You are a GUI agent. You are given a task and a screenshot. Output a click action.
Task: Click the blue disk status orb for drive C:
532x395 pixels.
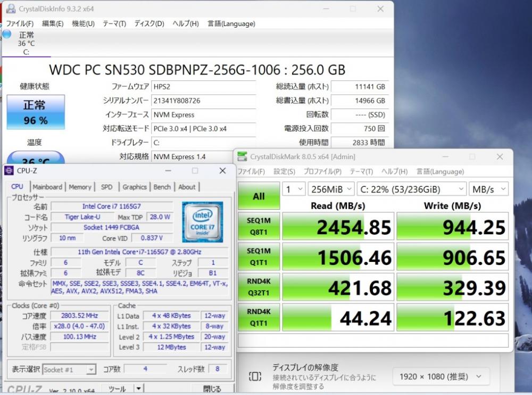coord(7,34)
